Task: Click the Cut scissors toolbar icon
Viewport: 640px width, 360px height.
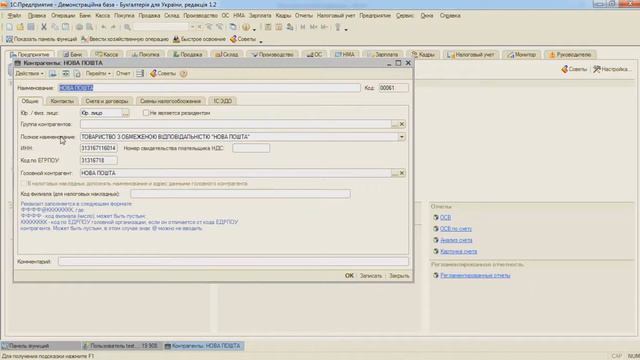Action: 44,27
